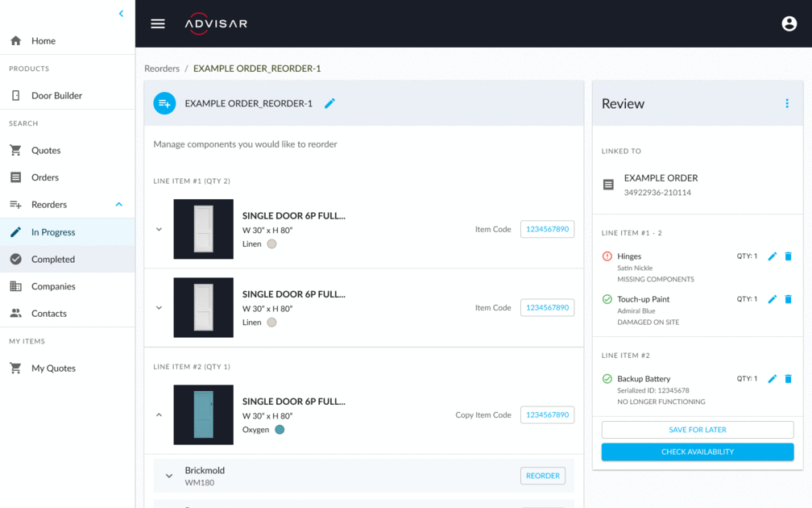Edit the Backup Battery reorder item
Image resolution: width=812 pixels, height=508 pixels.
[x=772, y=379]
